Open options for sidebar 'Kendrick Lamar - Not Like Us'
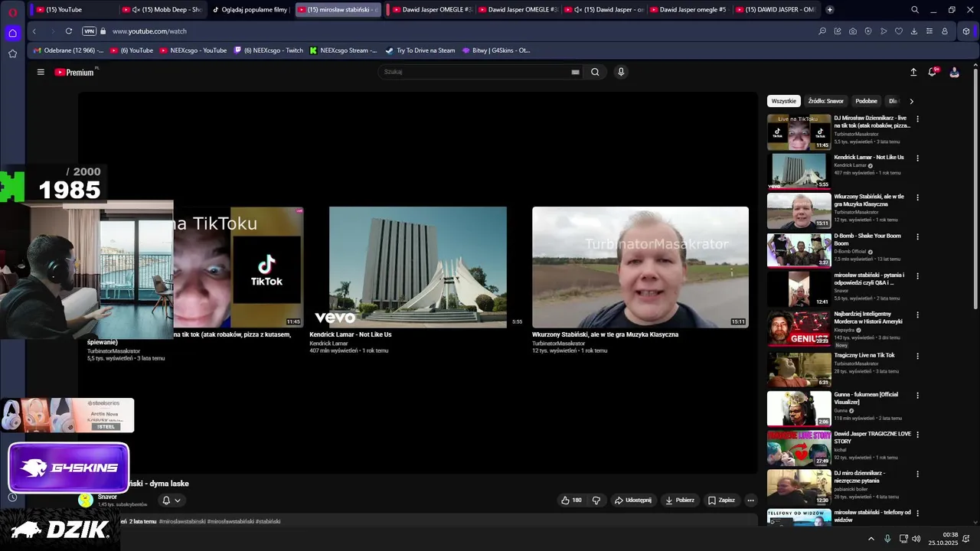The height and width of the screenshot is (551, 980). point(917,158)
